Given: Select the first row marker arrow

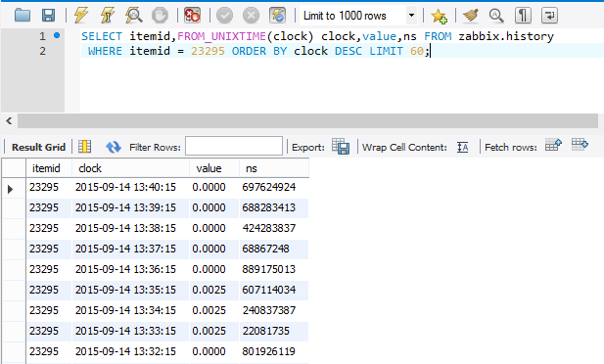Looking at the screenshot, I should 11,189.
